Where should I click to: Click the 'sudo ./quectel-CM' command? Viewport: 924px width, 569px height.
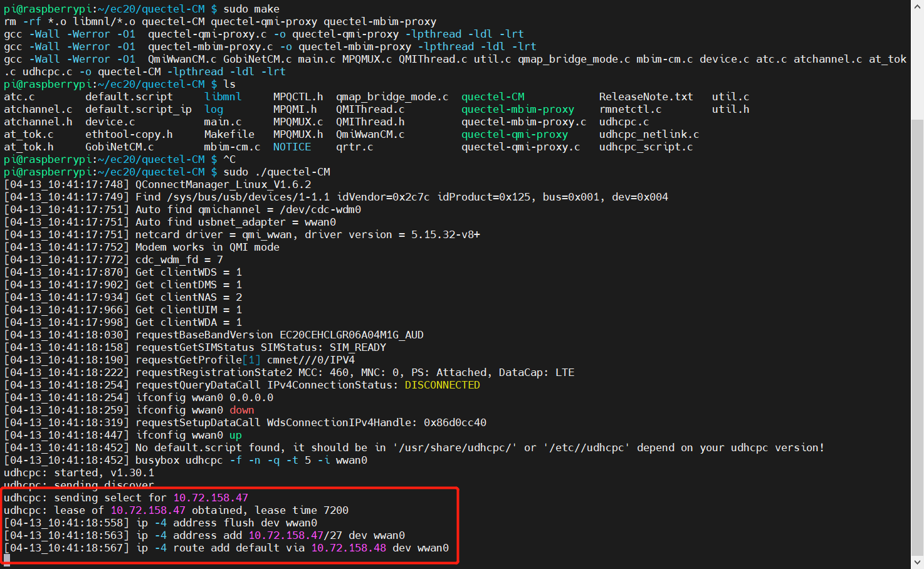click(276, 172)
